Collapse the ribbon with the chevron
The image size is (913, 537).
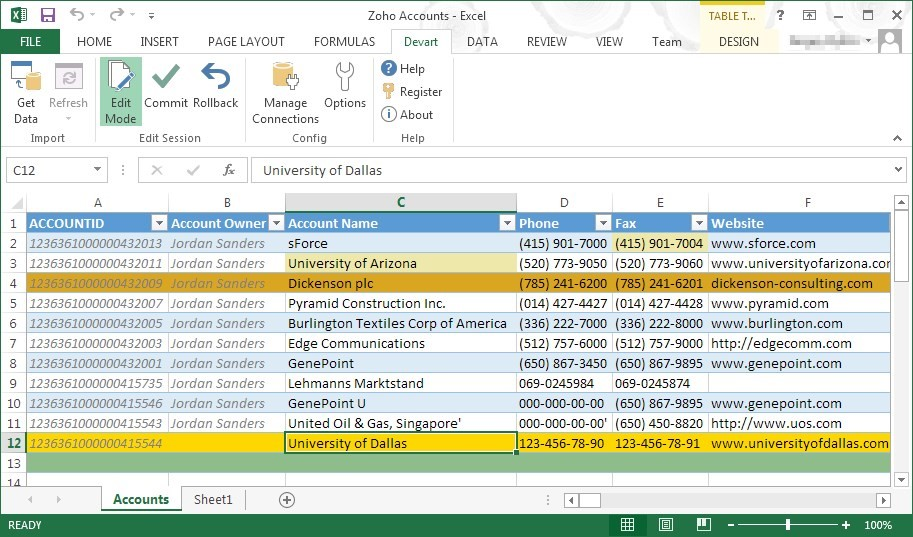pyautogui.click(x=897, y=138)
